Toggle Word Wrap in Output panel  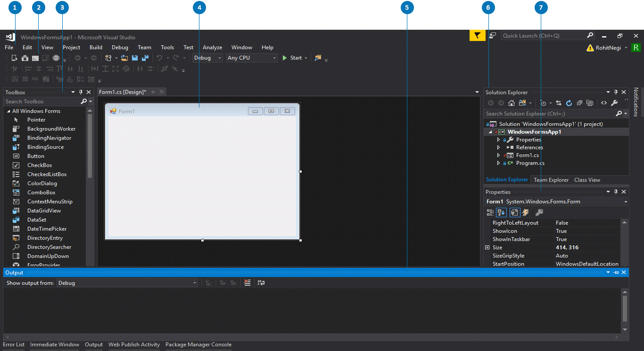tap(261, 283)
